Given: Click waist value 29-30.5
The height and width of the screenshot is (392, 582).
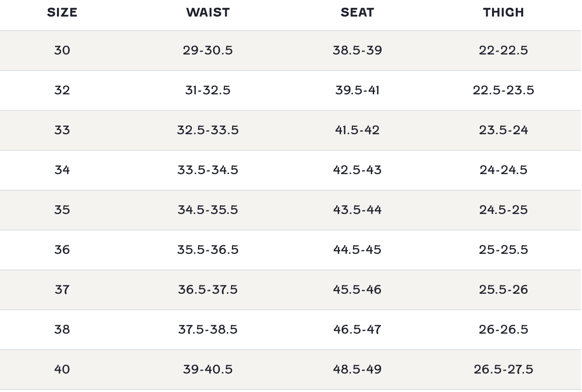Looking at the screenshot, I should (208, 50).
